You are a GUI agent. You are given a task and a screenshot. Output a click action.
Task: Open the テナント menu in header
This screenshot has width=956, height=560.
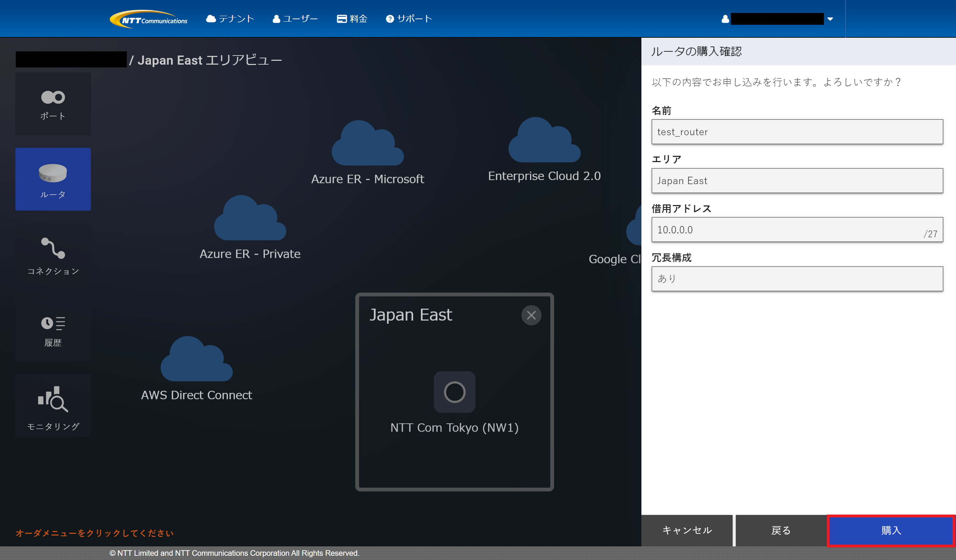pos(230,19)
